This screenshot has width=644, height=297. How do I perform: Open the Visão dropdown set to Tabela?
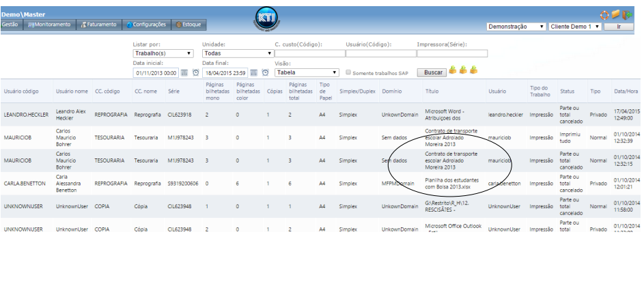(x=307, y=72)
